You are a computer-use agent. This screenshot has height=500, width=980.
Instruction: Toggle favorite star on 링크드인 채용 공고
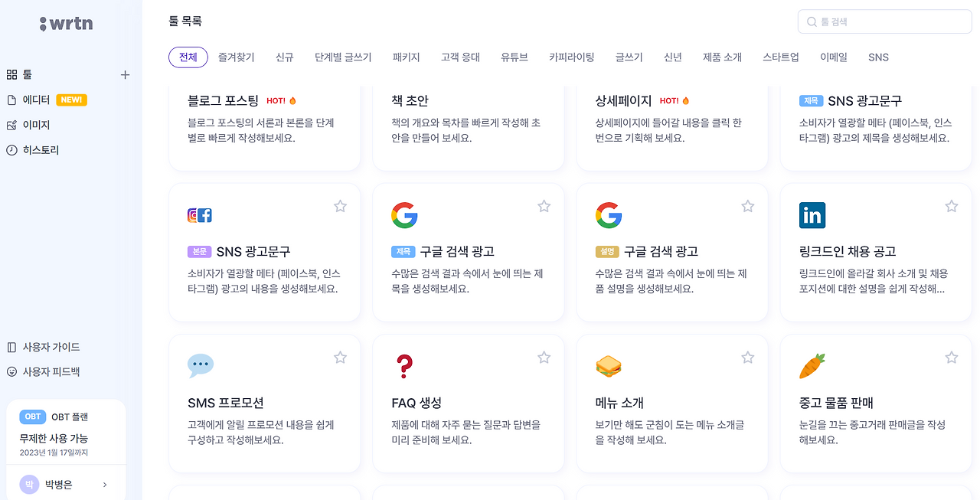[952, 206]
